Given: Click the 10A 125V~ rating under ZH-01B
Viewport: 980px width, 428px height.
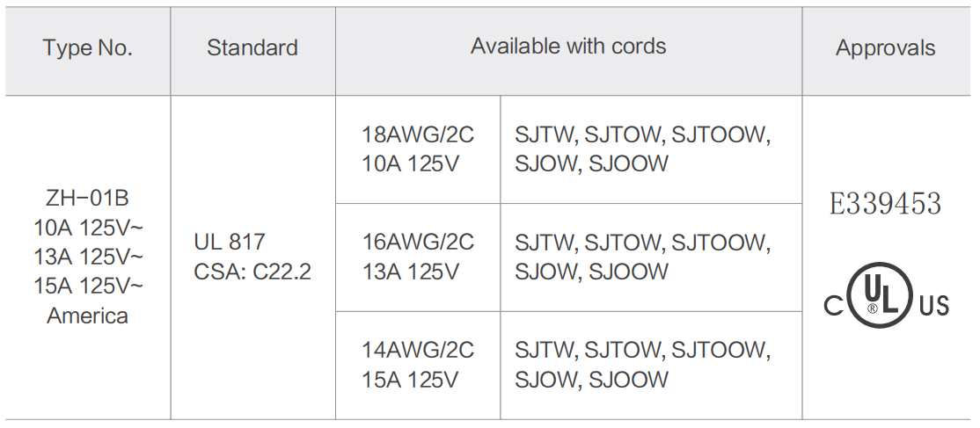Looking at the screenshot, I should click(88, 228).
